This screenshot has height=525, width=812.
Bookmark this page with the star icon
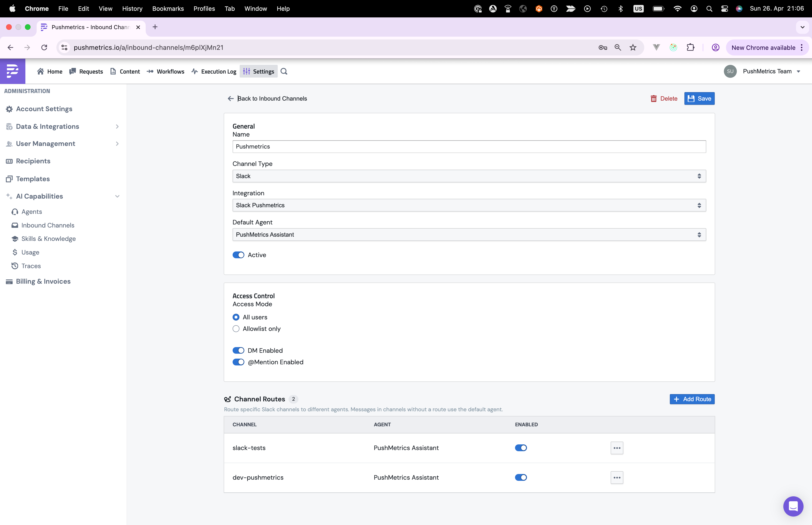pos(633,47)
